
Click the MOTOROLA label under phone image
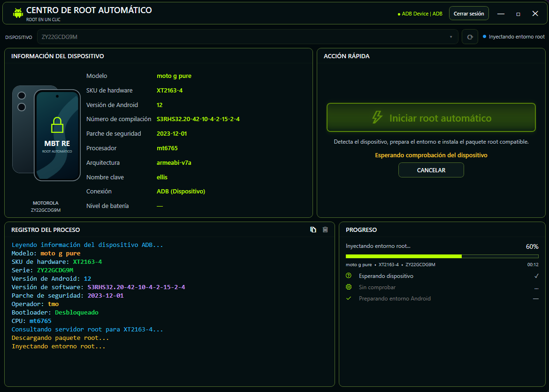coord(46,203)
